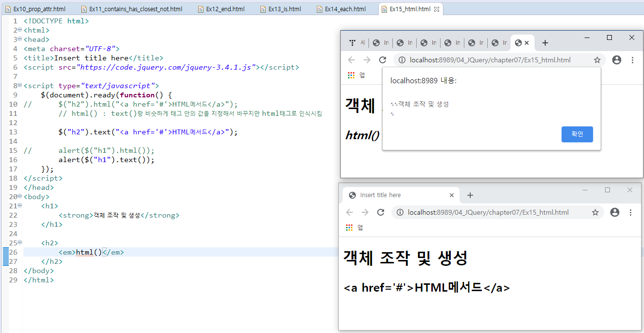
Task: Collapse the body fold marker at line 20
Action: coord(19,197)
